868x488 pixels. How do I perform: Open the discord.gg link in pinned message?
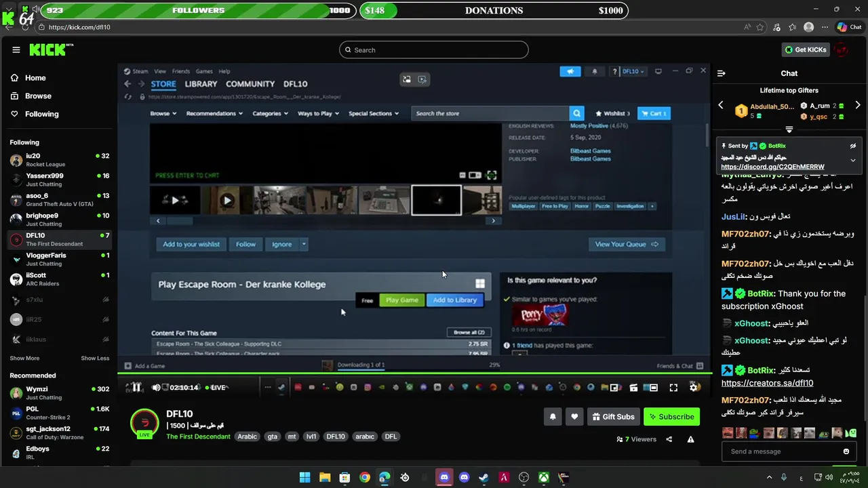coord(772,167)
